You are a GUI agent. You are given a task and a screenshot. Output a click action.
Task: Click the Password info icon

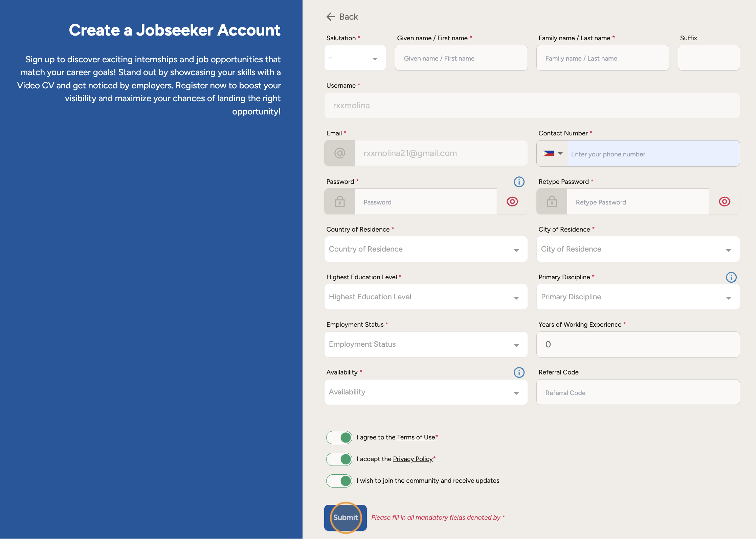pyautogui.click(x=519, y=182)
